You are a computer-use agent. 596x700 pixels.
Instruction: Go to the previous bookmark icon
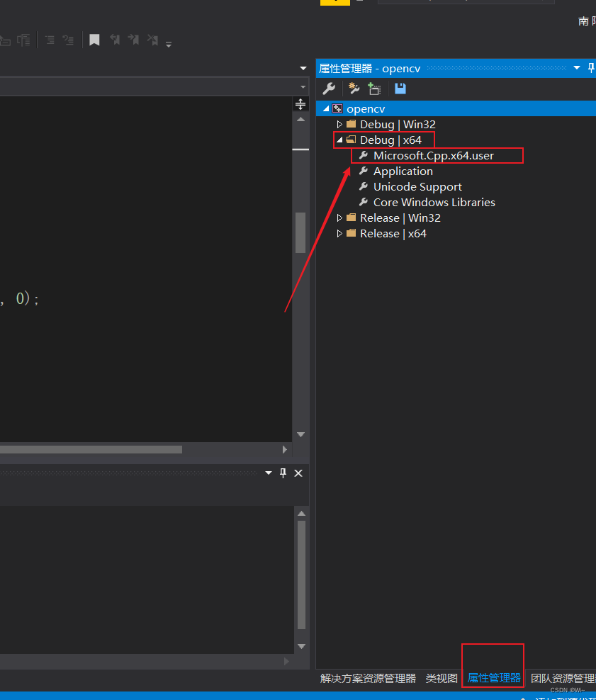(115, 40)
